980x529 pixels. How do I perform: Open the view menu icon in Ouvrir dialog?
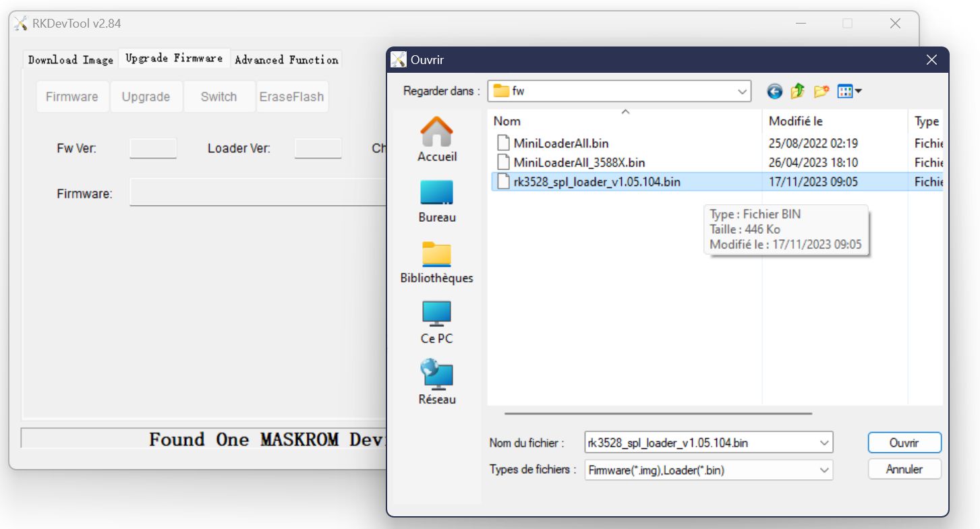tap(850, 91)
